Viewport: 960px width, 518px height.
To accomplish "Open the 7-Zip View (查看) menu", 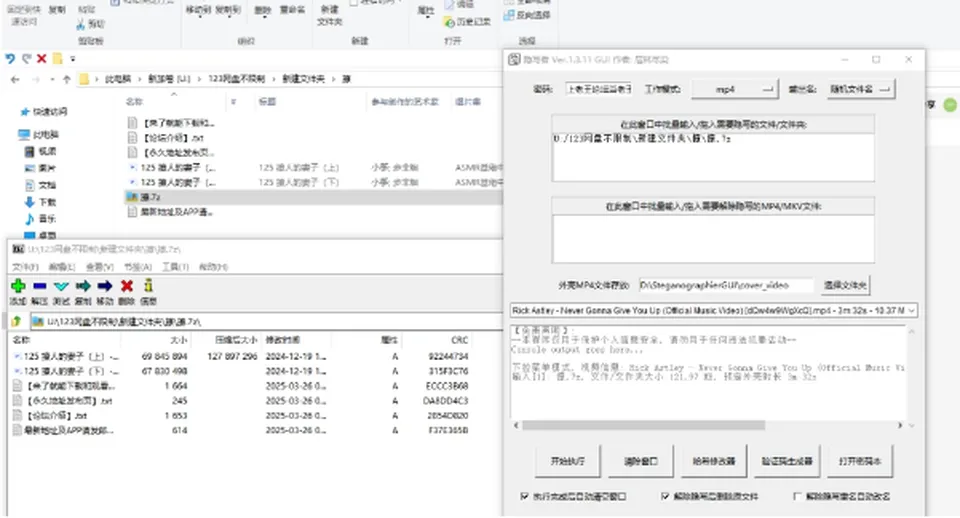I will click(x=99, y=267).
